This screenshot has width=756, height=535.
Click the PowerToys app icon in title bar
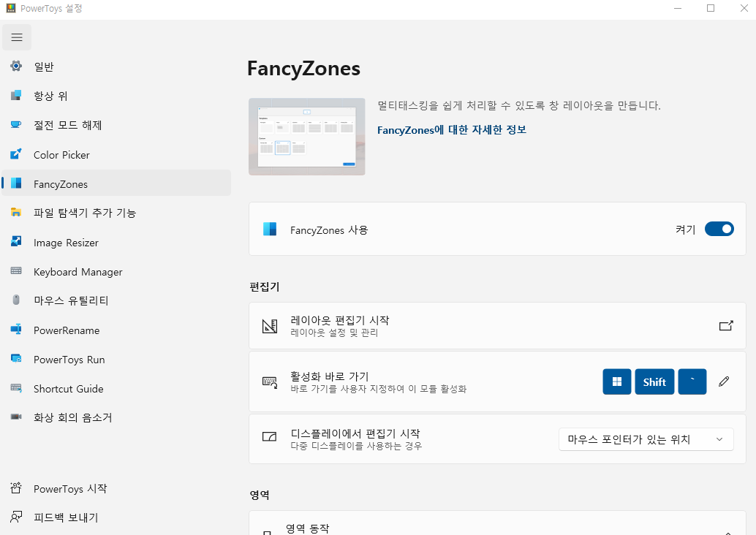click(x=11, y=8)
